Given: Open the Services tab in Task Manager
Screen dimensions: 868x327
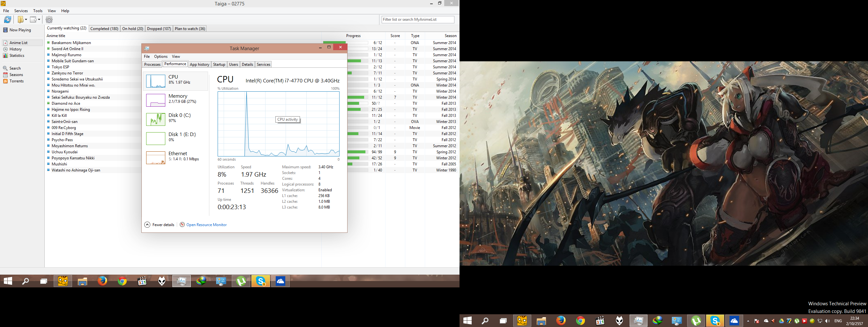Looking at the screenshot, I should (x=264, y=65).
